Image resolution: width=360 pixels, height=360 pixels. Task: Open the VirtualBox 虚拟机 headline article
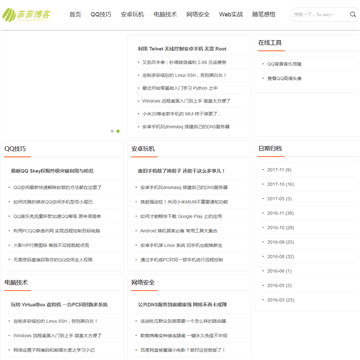(x=59, y=305)
